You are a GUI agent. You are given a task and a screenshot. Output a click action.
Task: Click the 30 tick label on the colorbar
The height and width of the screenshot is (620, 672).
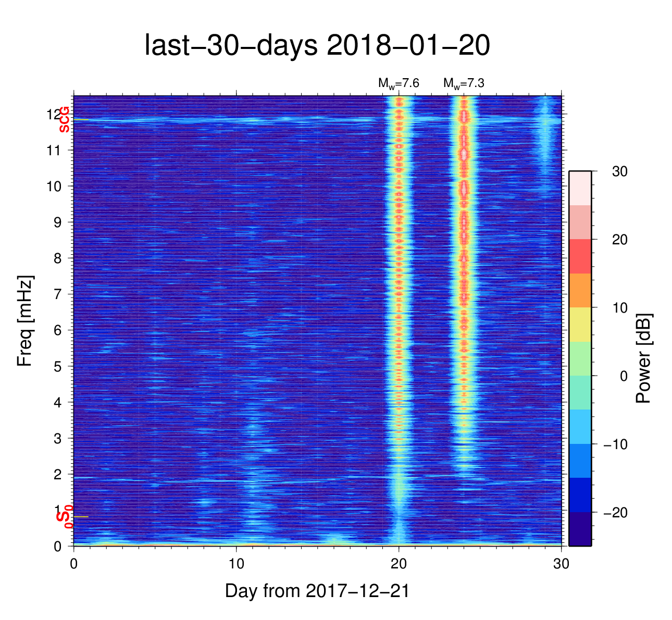[619, 171]
